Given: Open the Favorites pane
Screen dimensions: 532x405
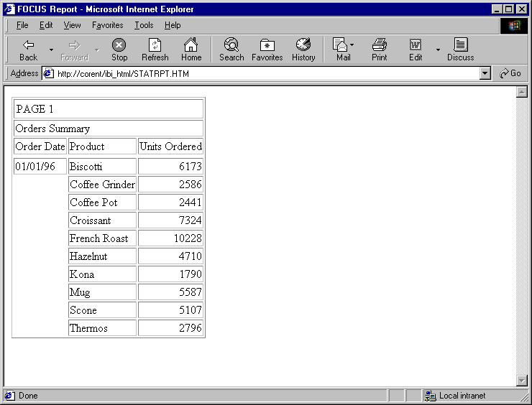Looking at the screenshot, I should pos(267,50).
